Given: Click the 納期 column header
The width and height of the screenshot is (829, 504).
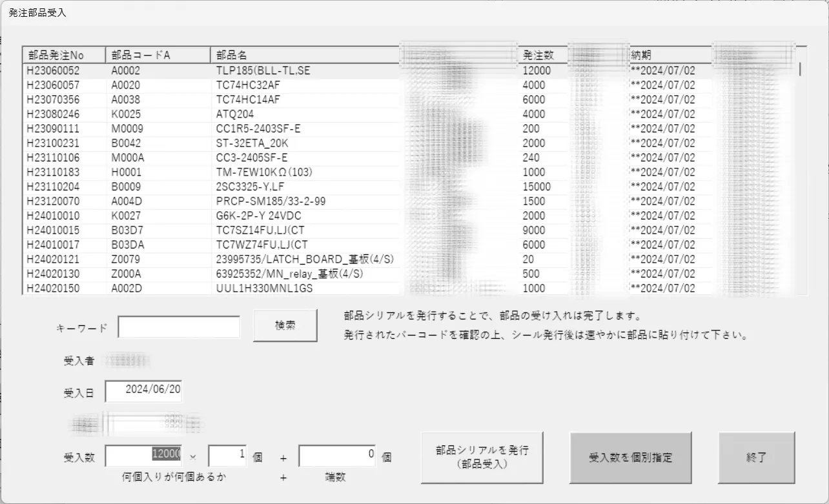Looking at the screenshot, I should (x=668, y=55).
